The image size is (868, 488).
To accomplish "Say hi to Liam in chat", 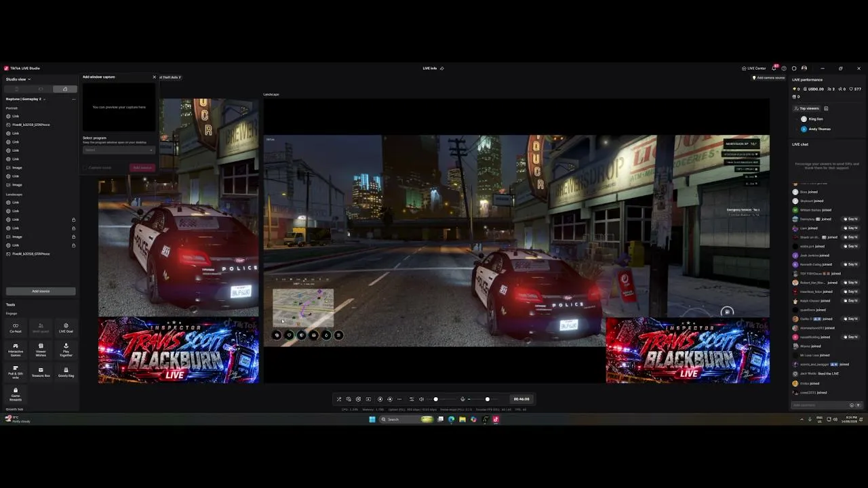I will click(x=851, y=228).
